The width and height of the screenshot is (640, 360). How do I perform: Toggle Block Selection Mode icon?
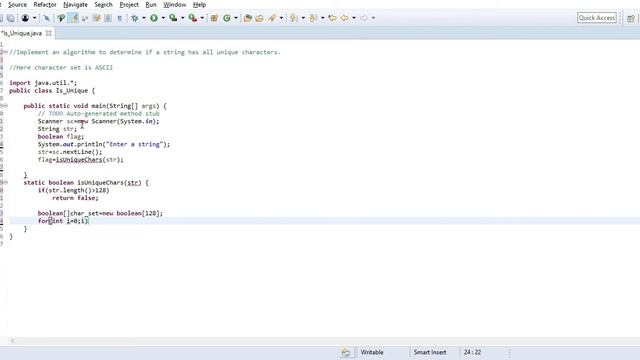108,18
